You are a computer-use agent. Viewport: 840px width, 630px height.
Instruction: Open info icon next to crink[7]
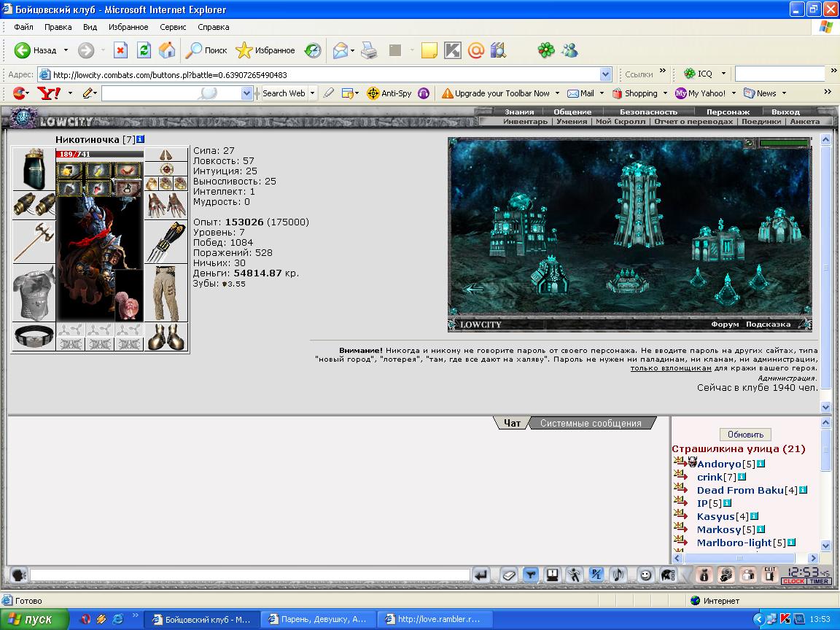[742, 477]
